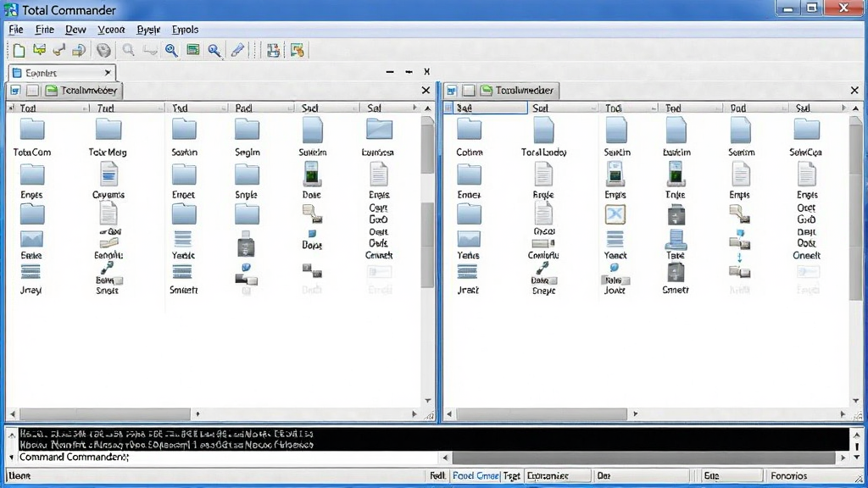This screenshot has width=868, height=488.
Task: Select the Cryemts document in left panel
Action: click(108, 180)
